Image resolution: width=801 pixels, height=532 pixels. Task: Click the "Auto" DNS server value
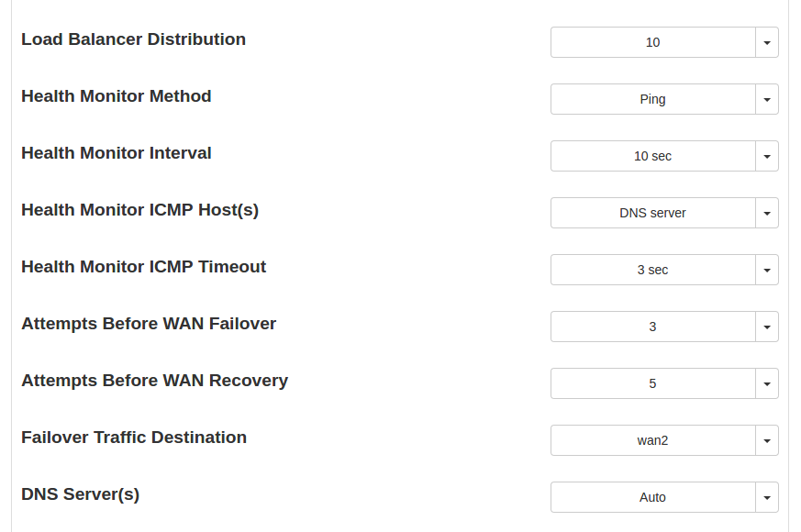652,497
